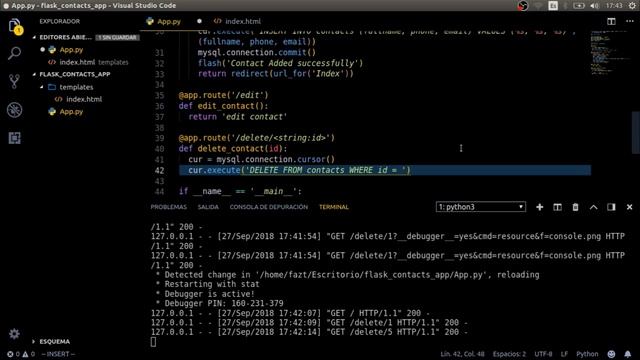
Task: Click the Explorador panel title
Action: pyautogui.click(x=60, y=21)
